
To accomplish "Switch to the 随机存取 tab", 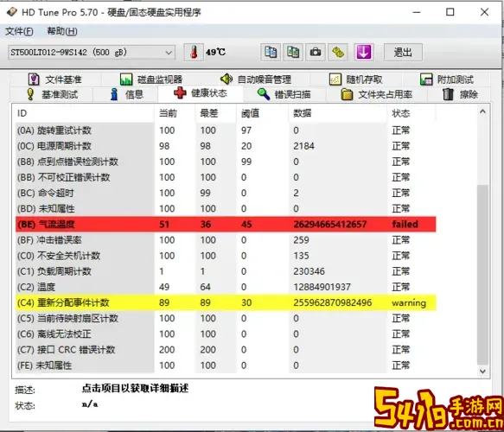I will tap(356, 79).
